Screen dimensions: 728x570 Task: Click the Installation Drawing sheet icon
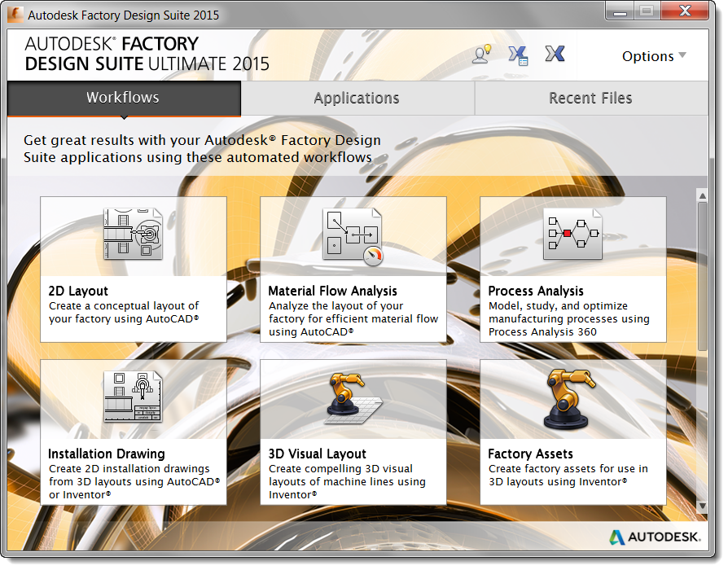pos(133,397)
